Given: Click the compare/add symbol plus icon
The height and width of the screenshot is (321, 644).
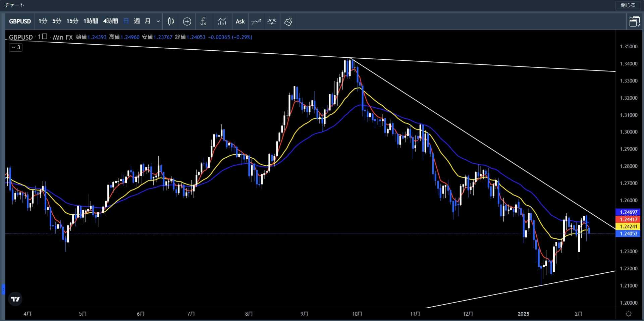Looking at the screenshot, I should point(187,21).
